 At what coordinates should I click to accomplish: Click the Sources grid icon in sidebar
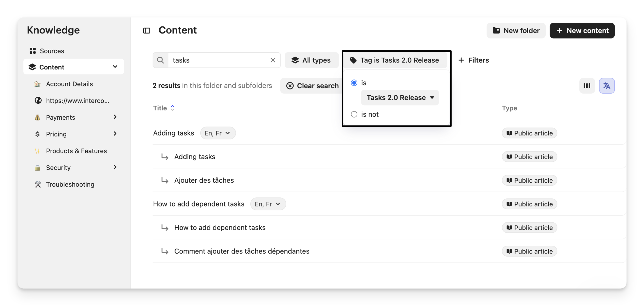click(x=33, y=51)
